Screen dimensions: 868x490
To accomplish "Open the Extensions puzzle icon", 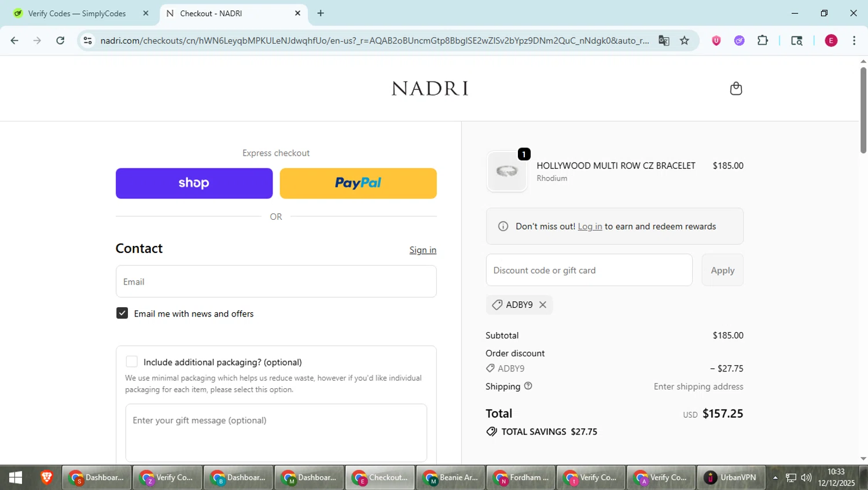I will (x=763, y=40).
